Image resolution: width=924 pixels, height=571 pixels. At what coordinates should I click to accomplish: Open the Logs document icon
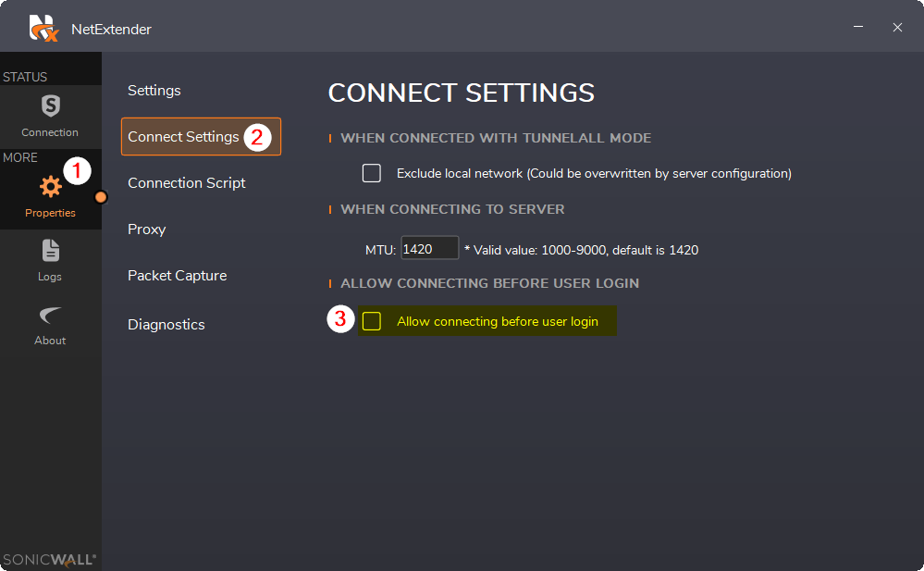(51, 250)
